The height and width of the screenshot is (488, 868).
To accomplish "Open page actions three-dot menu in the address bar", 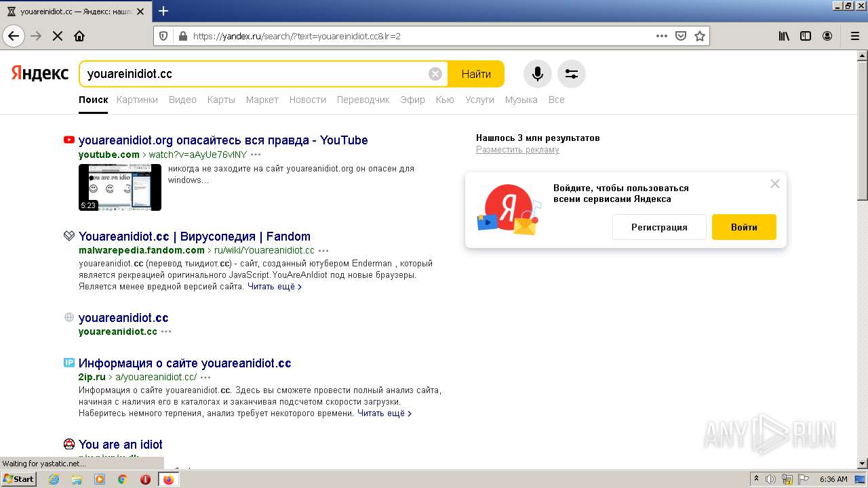I will 662,36.
